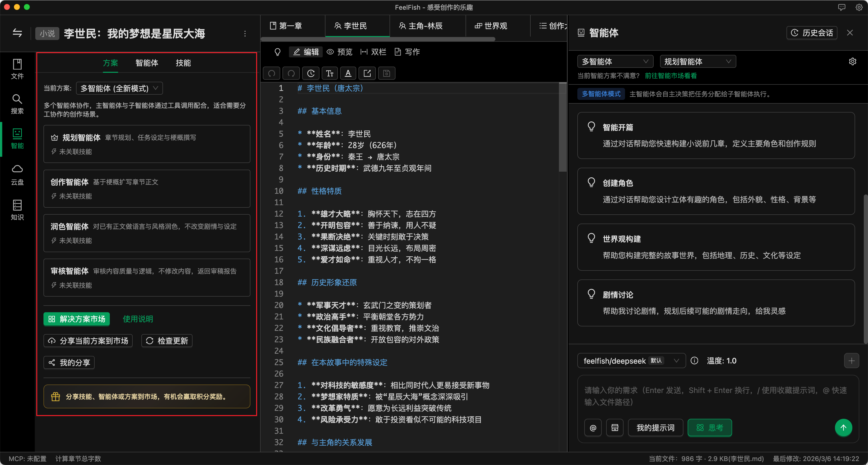
Task: Switch to the 技能 tab
Action: 183,63
